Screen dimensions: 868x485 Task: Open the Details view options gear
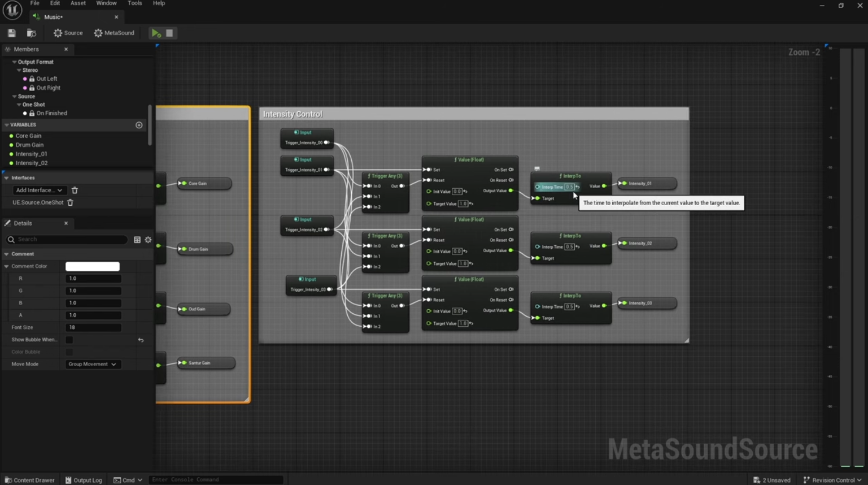(x=148, y=240)
